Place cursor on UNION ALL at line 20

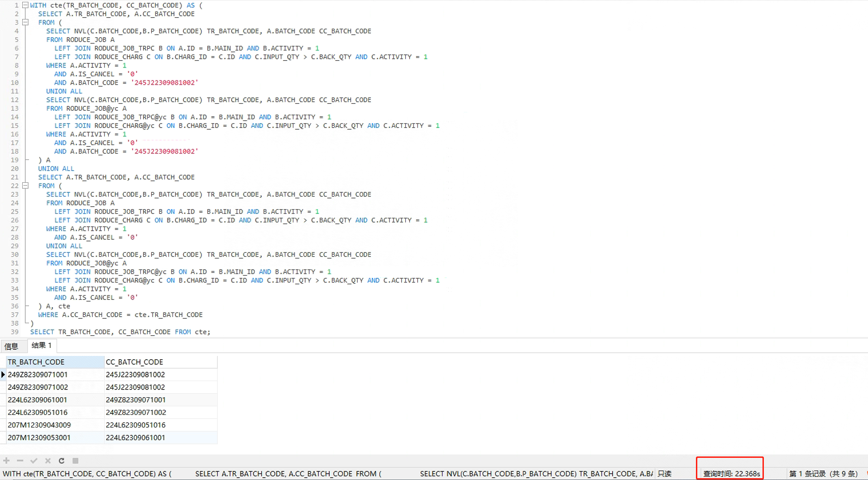pyautogui.click(x=56, y=169)
